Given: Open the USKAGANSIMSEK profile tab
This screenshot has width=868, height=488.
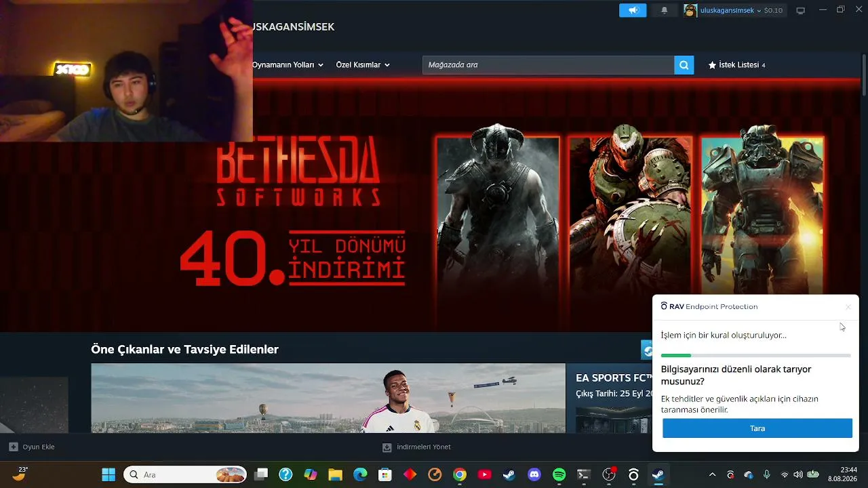Looking at the screenshot, I should 294,27.
